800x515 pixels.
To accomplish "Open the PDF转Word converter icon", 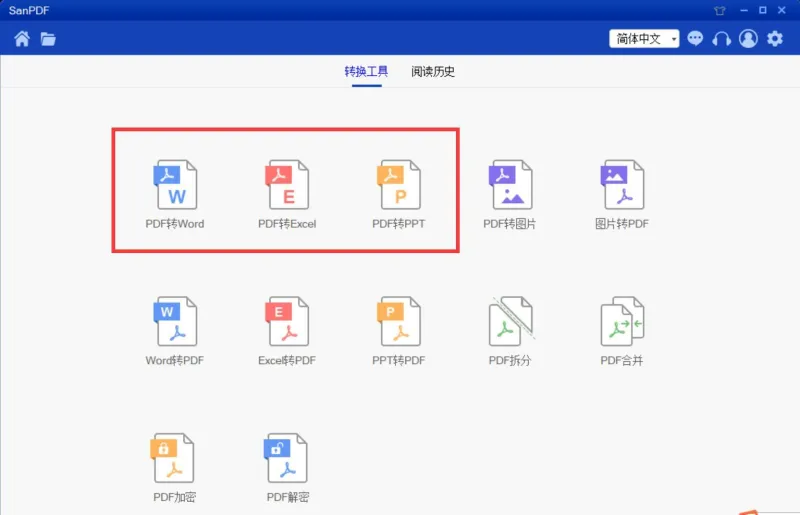I will point(175,185).
